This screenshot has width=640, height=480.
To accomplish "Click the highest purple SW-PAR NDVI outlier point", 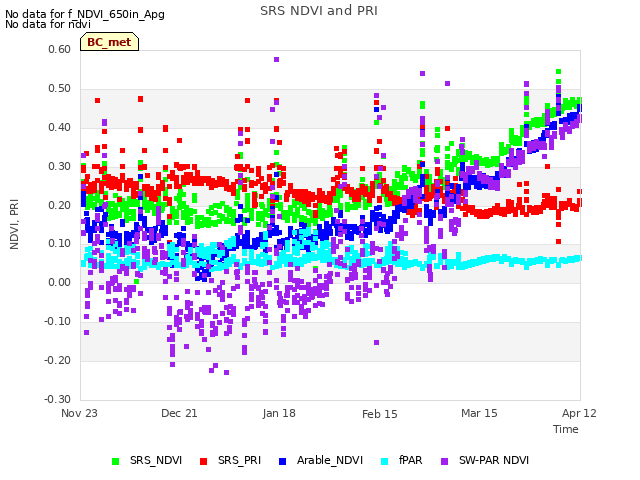I will tap(276, 60).
